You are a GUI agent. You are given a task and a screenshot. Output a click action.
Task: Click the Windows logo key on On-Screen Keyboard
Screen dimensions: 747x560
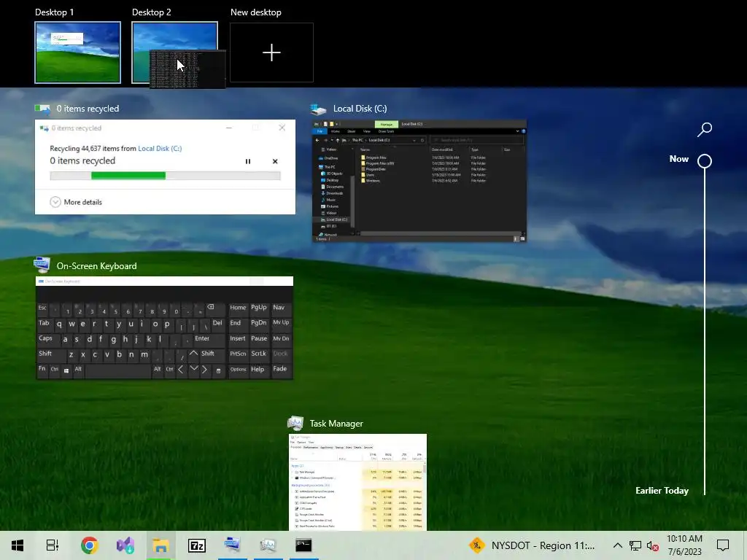[x=66, y=370]
